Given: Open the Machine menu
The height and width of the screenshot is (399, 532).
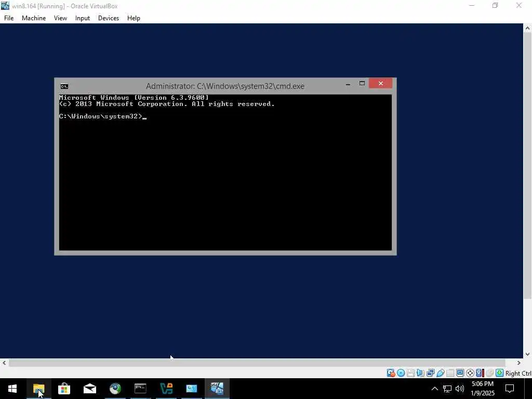Looking at the screenshot, I should (34, 18).
